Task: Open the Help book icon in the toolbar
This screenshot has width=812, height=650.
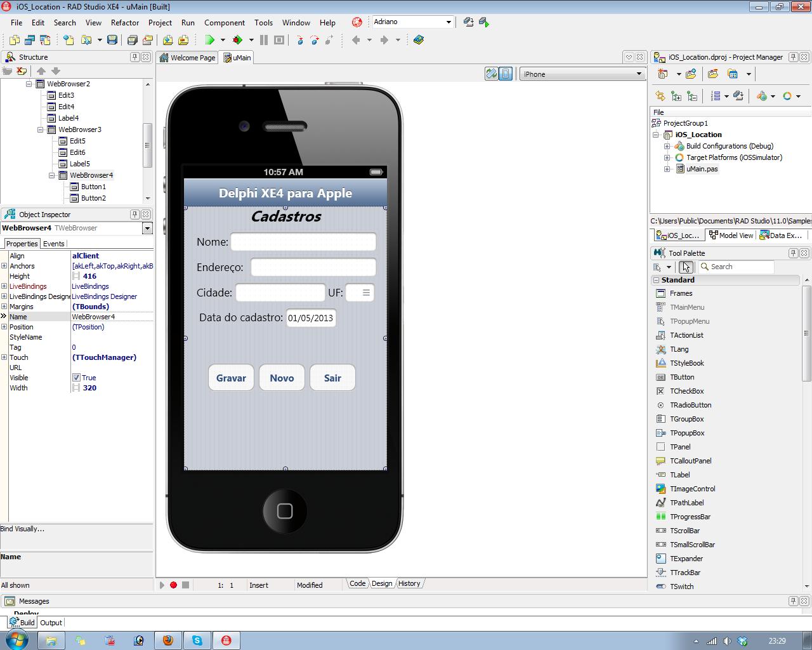Action: click(418, 40)
